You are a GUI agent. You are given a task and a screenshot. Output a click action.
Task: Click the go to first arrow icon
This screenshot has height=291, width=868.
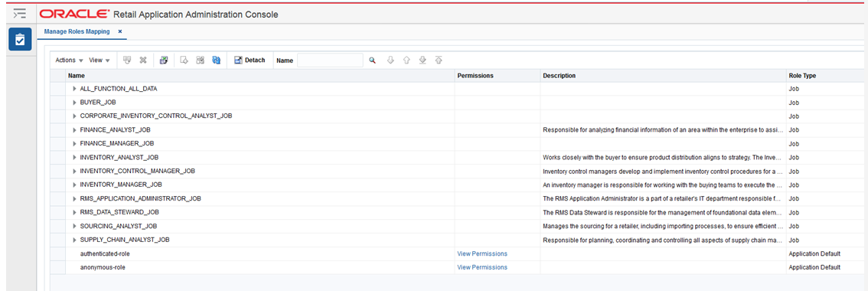(439, 60)
